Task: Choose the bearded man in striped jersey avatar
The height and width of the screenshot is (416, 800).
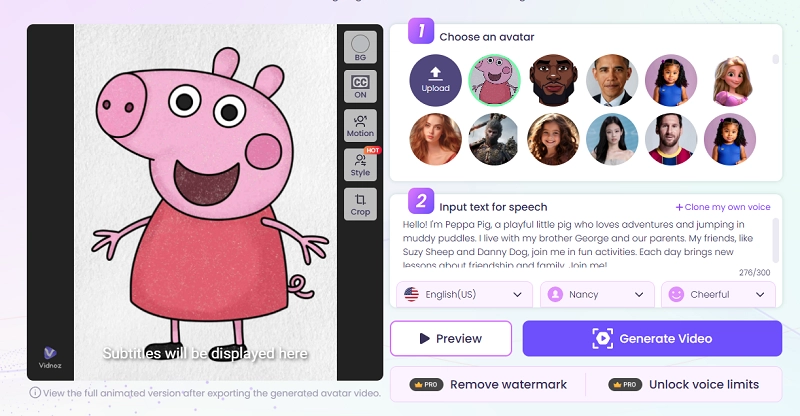Action: point(671,139)
